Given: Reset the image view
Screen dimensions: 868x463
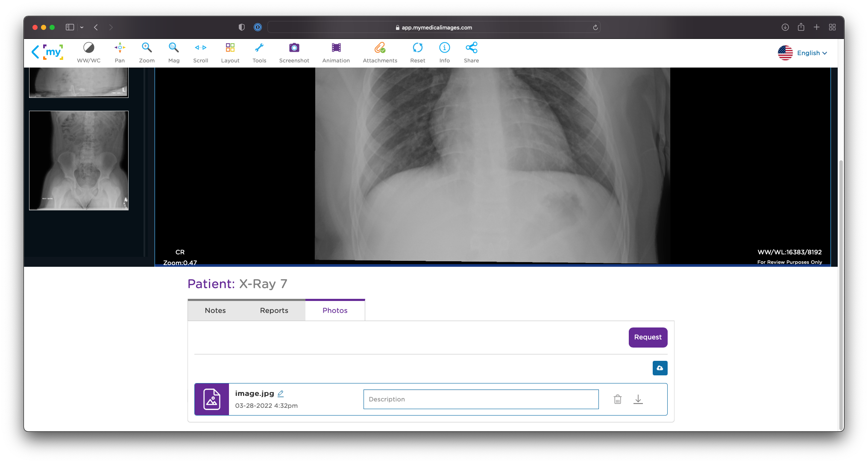Looking at the screenshot, I should point(417,53).
